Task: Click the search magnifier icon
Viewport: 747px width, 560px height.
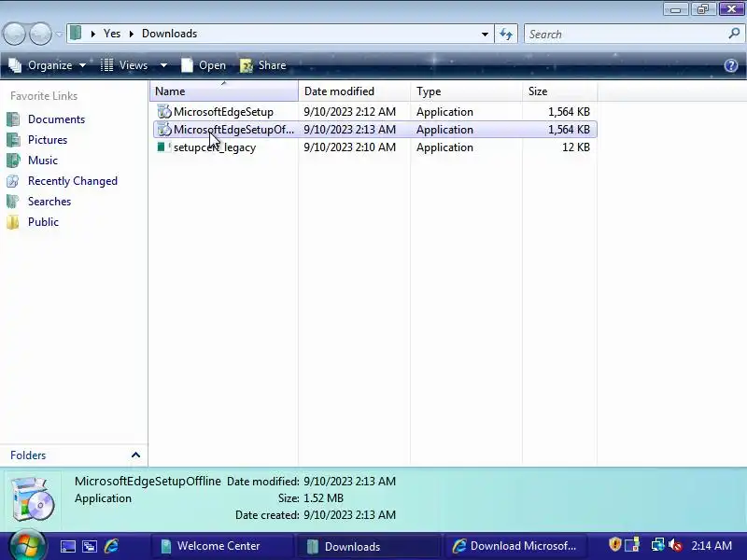Action: coord(734,34)
